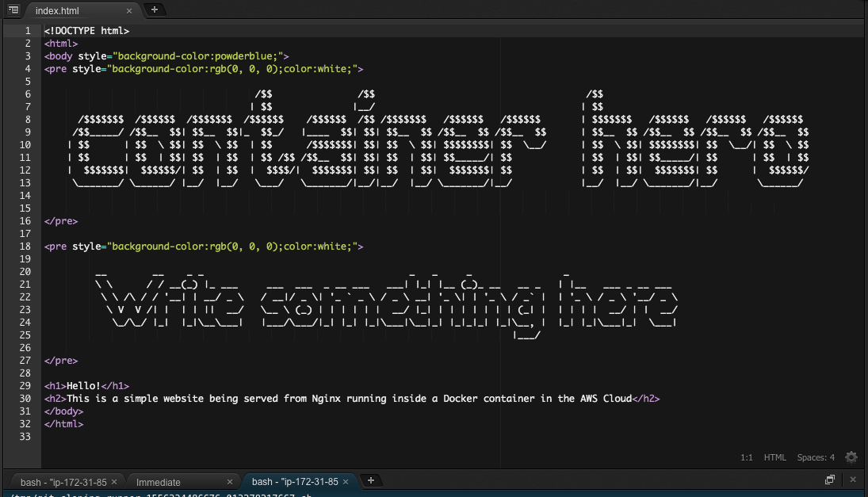
Task: Add a new editor tab
Action: tap(155, 10)
